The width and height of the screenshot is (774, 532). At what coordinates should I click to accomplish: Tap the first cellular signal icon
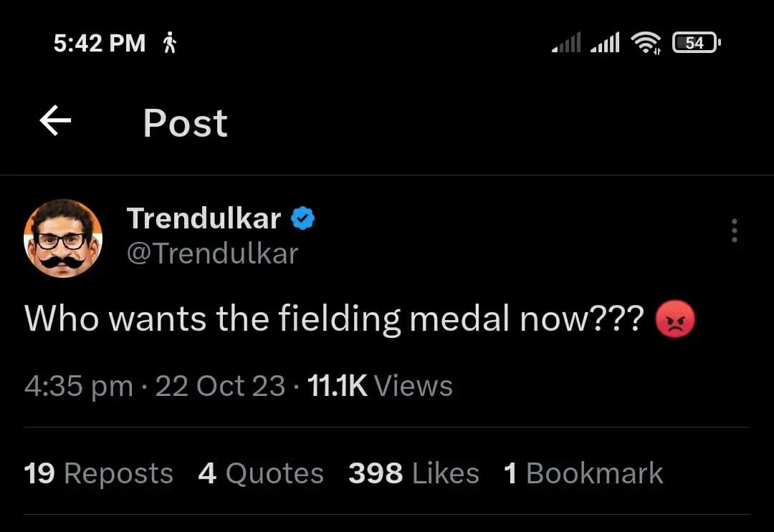coord(566,44)
